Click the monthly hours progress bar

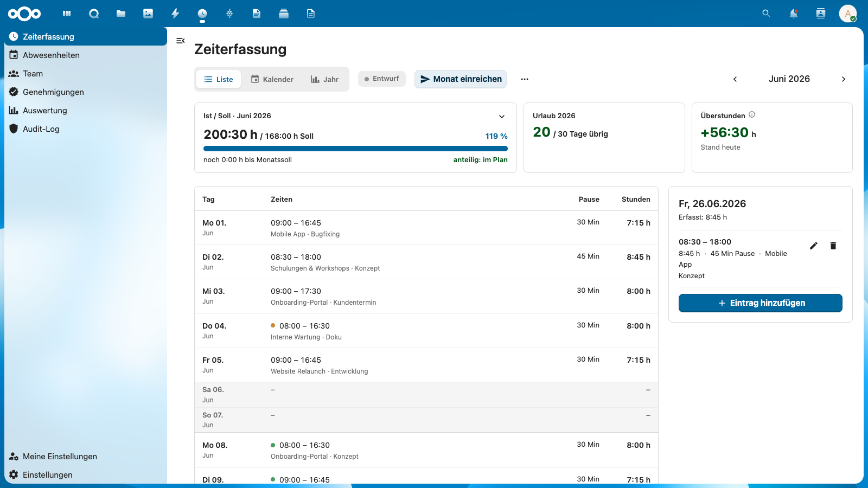coord(355,149)
